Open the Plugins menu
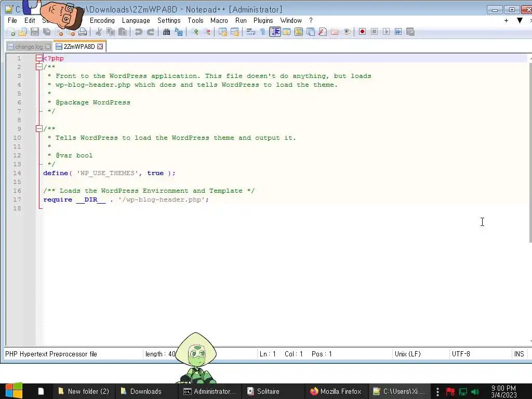Viewport: 532px width, 399px height. click(x=263, y=20)
